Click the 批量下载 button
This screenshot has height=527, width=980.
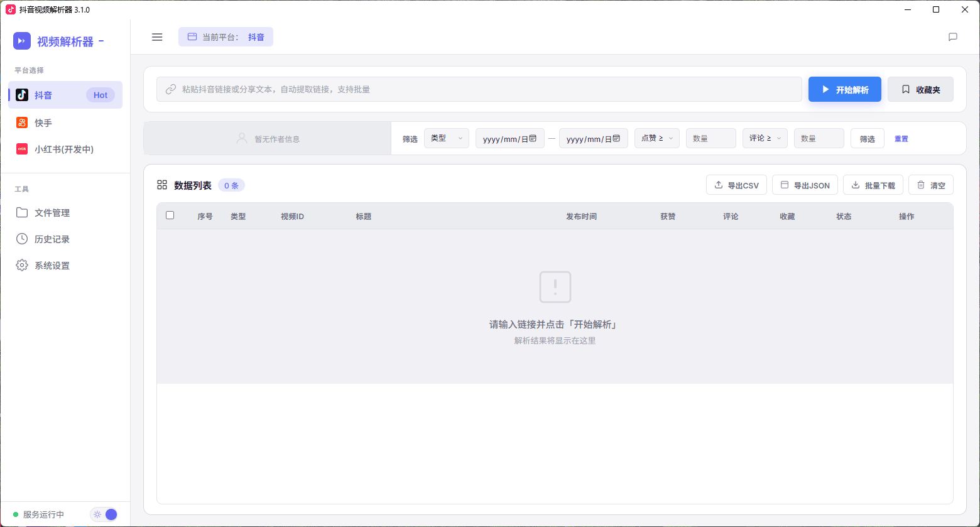pyautogui.click(x=873, y=185)
